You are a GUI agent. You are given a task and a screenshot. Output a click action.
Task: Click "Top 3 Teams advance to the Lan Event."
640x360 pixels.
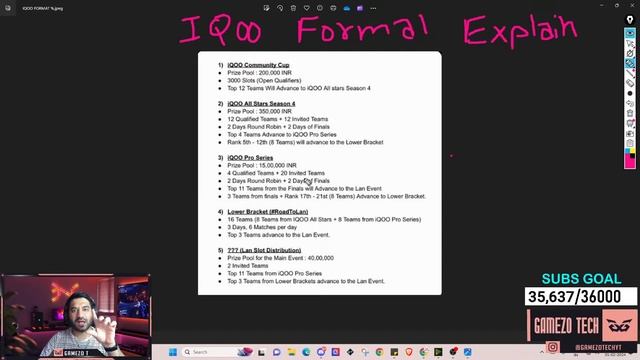[x=278, y=235]
